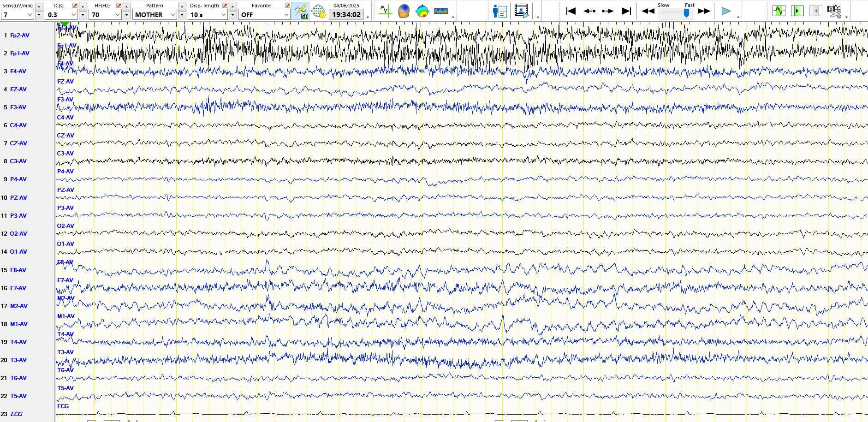This screenshot has height=422, width=868.
Task: Step the HF(Hz) value down
Action: [126, 15]
